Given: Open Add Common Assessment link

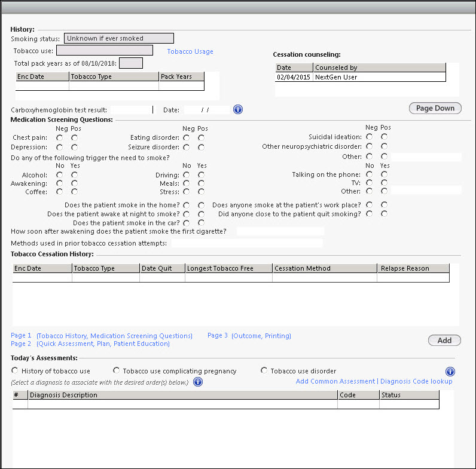Looking at the screenshot, I should (x=335, y=381).
